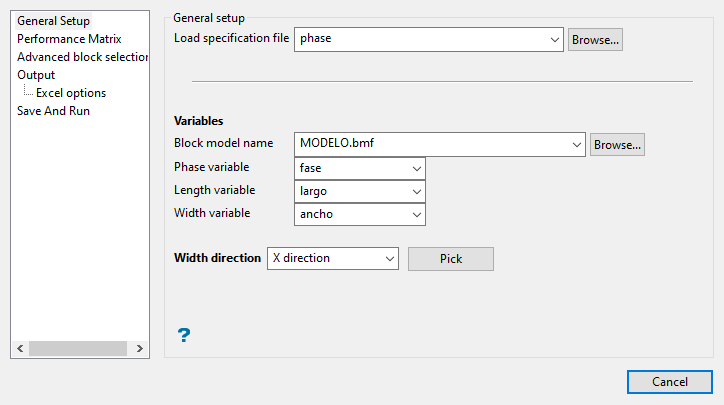The image size is (724, 405).
Task: Select General Setup in the tree
Action: [x=53, y=21]
